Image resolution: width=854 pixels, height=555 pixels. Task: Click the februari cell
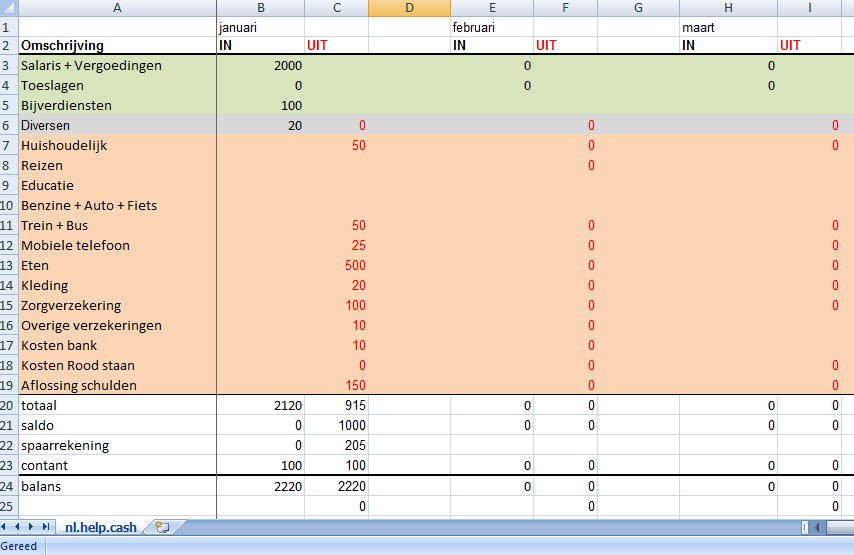tap(492, 27)
